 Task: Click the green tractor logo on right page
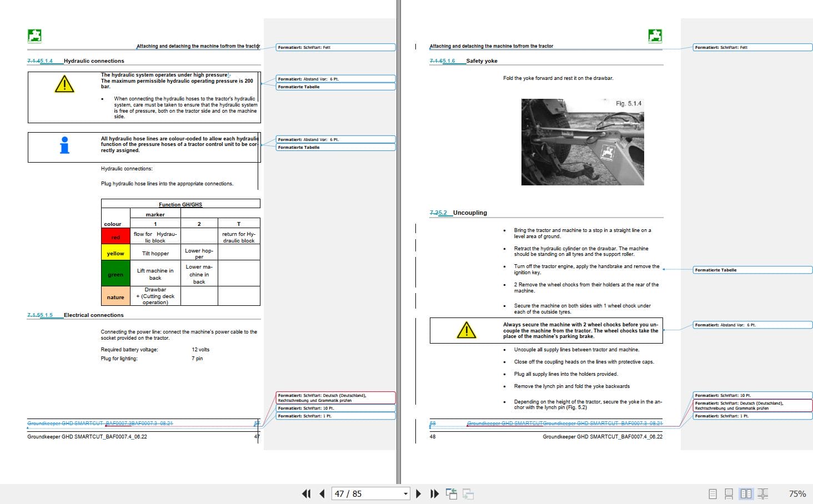click(x=655, y=36)
